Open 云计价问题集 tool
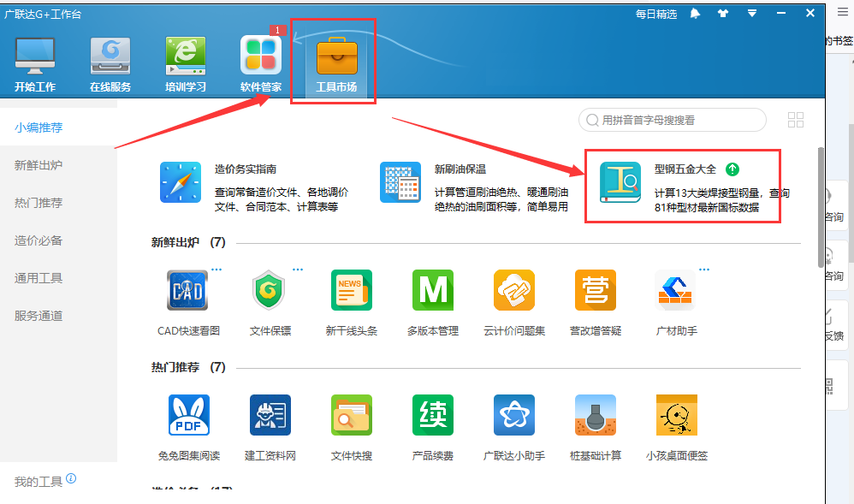This screenshot has height=504, width=854. pos(514,290)
